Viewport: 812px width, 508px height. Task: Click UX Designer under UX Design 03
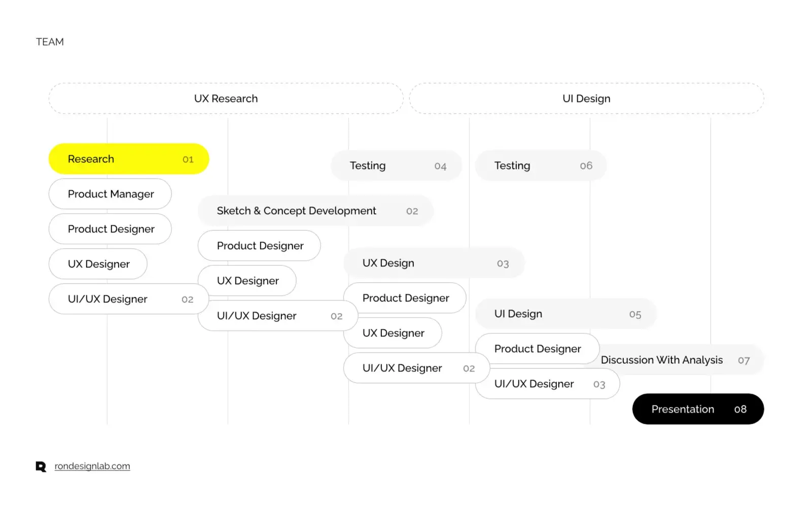(393, 333)
